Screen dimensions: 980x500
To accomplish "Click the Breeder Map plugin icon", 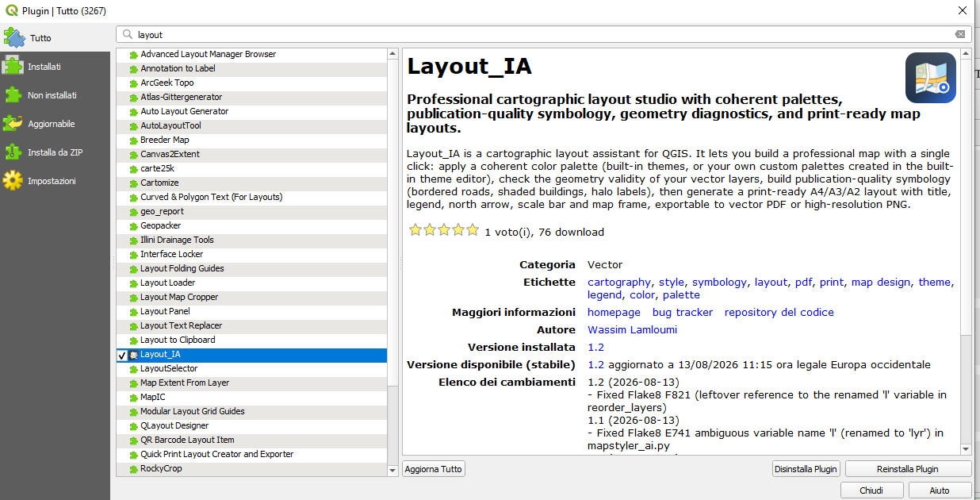I will click(133, 140).
